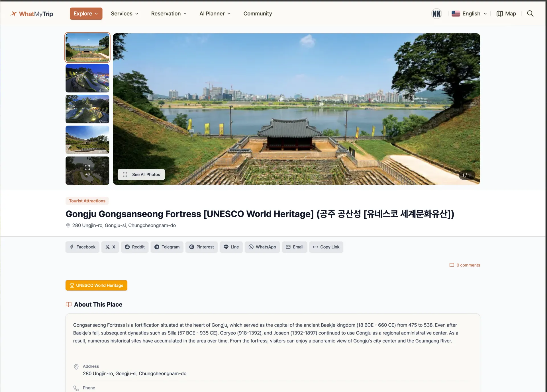This screenshot has width=547, height=392.
Task: Click See All Photos button
Action: (141, 175)
